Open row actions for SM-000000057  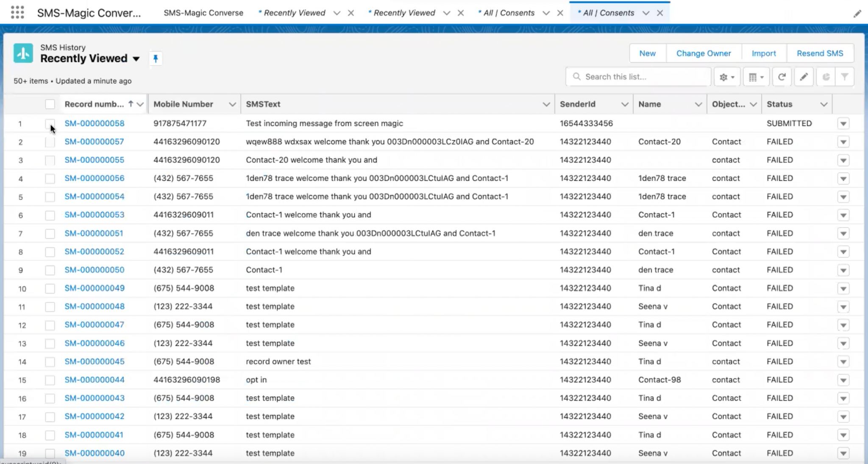coord(843,142)
